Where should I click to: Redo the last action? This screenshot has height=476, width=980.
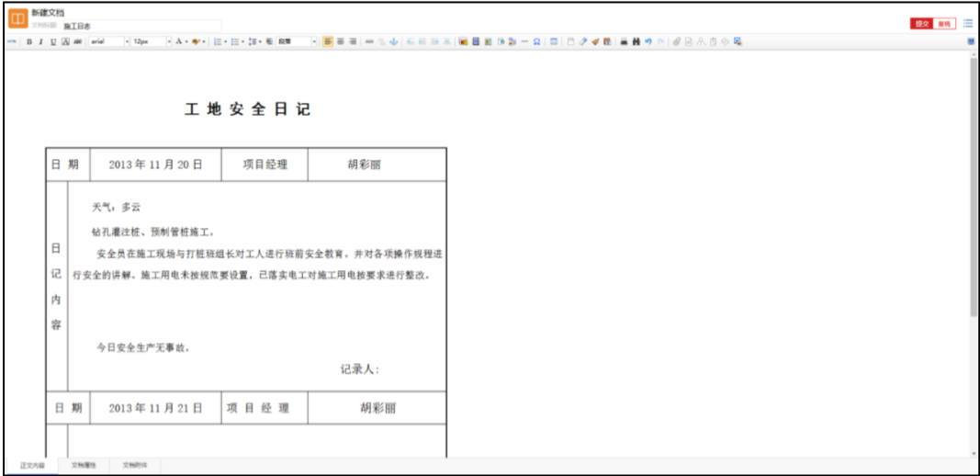(660, 42)
